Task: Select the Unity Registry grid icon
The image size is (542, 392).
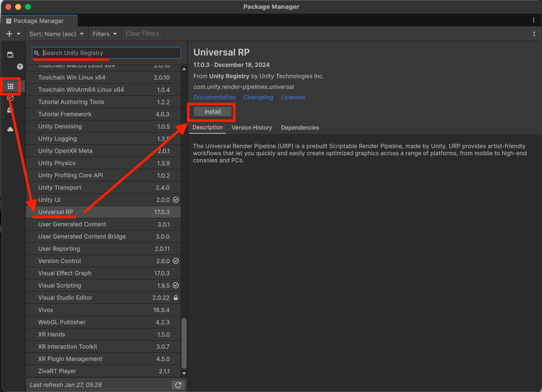Action: tap(10, 86)
